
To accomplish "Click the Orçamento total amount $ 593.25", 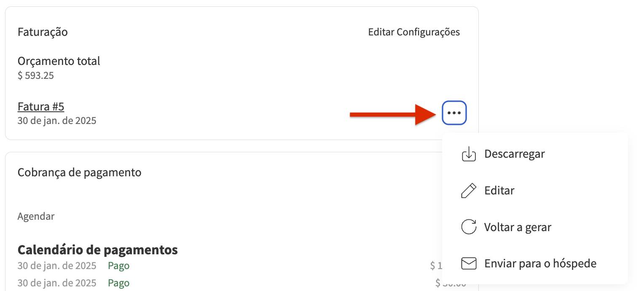I will point(36,75).
